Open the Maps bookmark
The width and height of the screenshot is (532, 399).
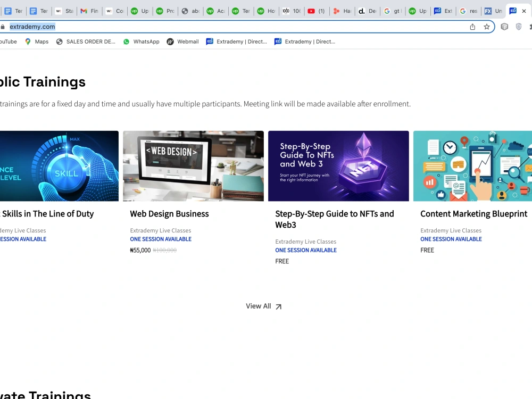click(37, 41)
